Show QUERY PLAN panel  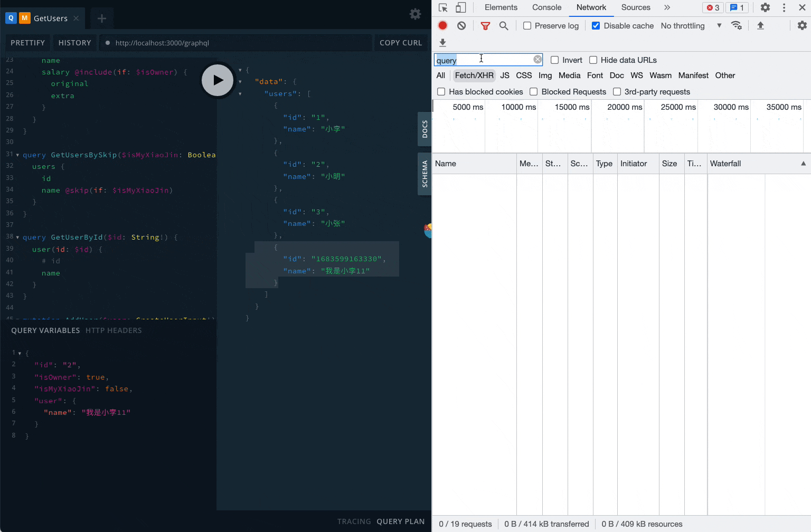401,521
